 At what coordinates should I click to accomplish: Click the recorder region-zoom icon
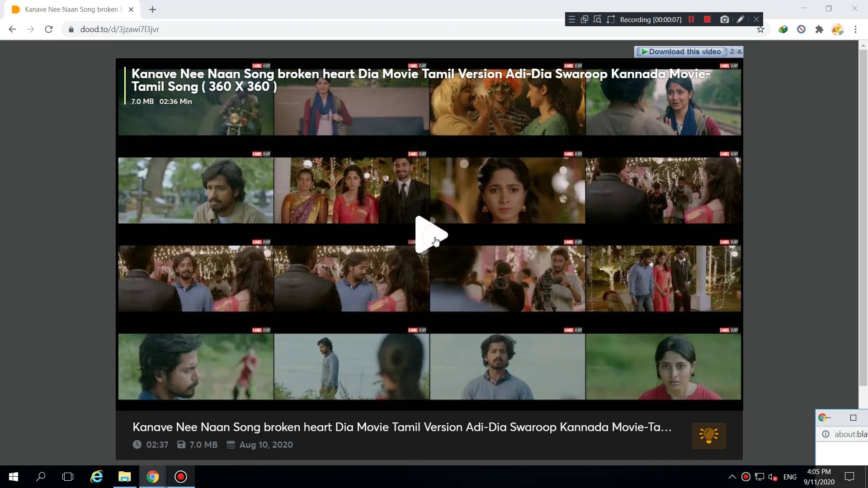point(597,19)
